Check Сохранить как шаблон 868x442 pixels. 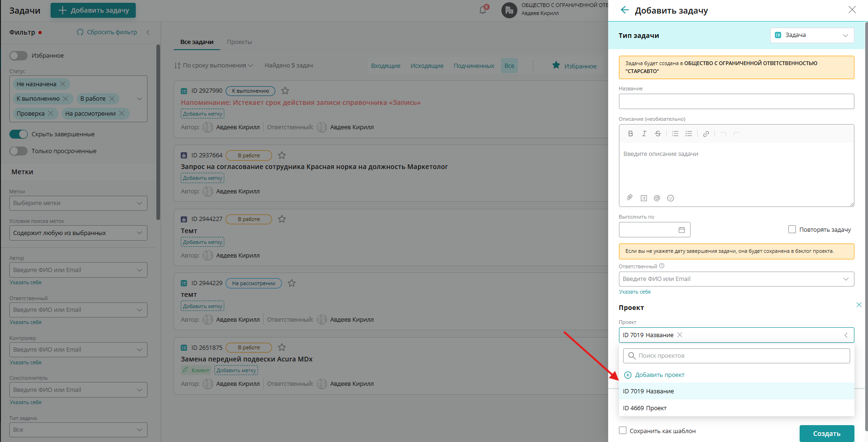tap(623, 430)
